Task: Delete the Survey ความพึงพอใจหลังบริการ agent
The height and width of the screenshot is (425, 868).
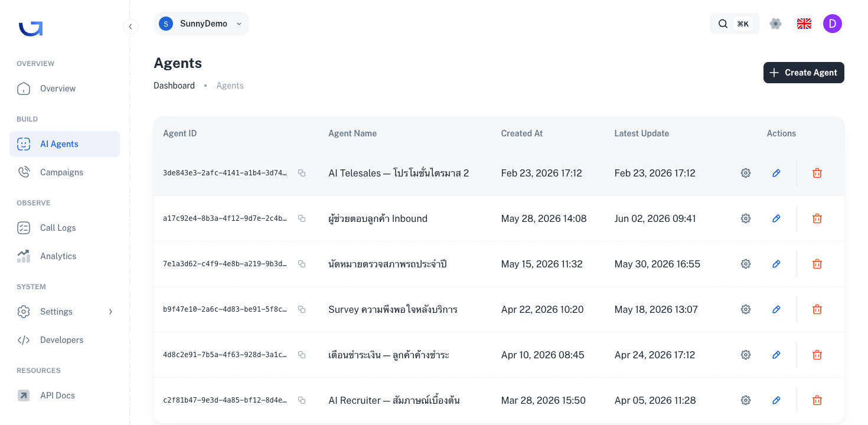Action: pos(817,309)
